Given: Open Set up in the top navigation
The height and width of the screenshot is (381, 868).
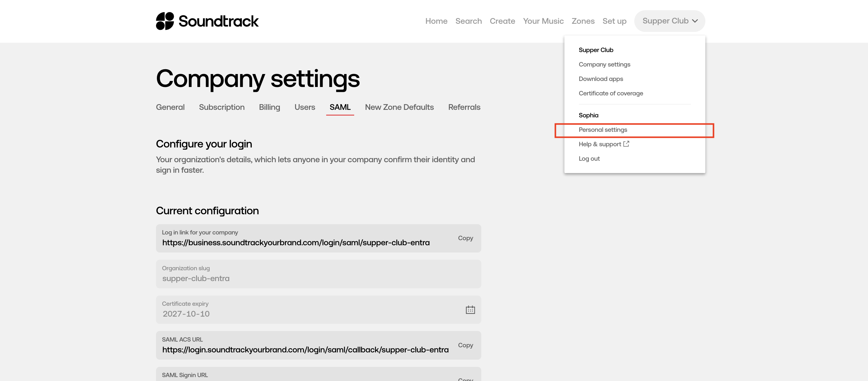Looking at the screenshot, I should (614, 21).
